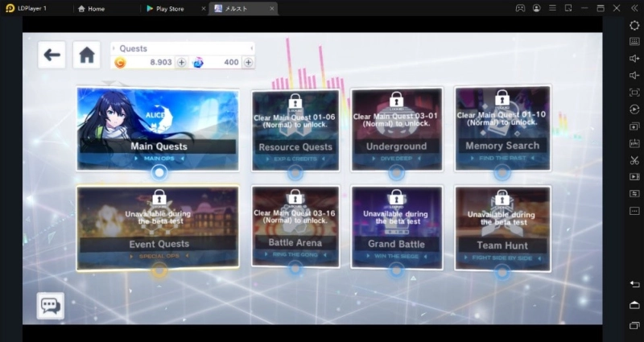Click the 8.903 credits amount

click(x=160, y=63)
